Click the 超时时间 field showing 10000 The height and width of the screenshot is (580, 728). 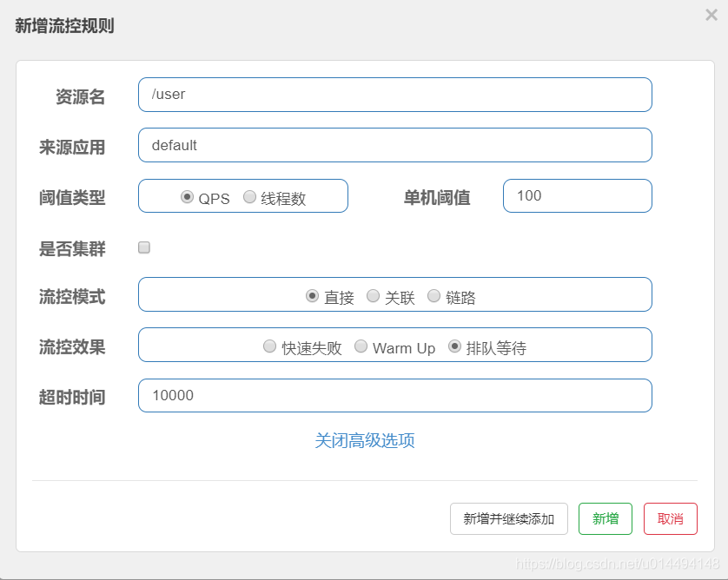click(x=395, y=395)
